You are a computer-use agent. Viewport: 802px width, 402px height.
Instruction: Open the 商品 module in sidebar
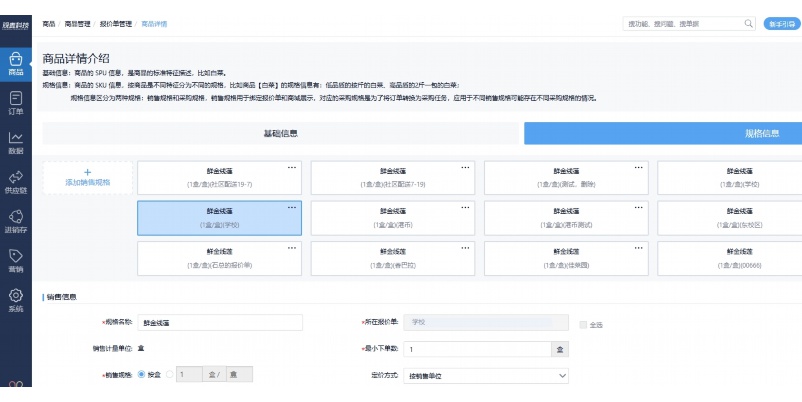coord(16,64)
